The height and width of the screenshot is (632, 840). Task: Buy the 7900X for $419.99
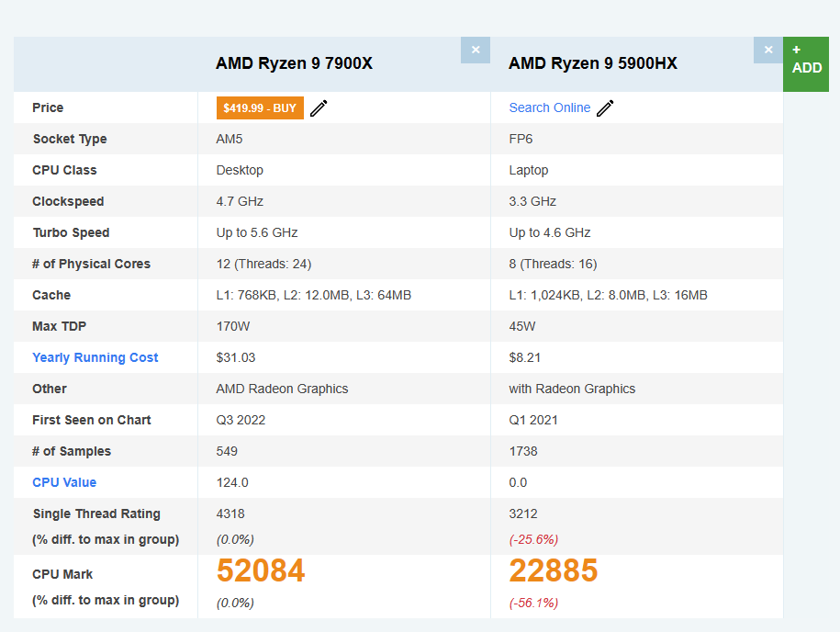click(x=260, y=107)
